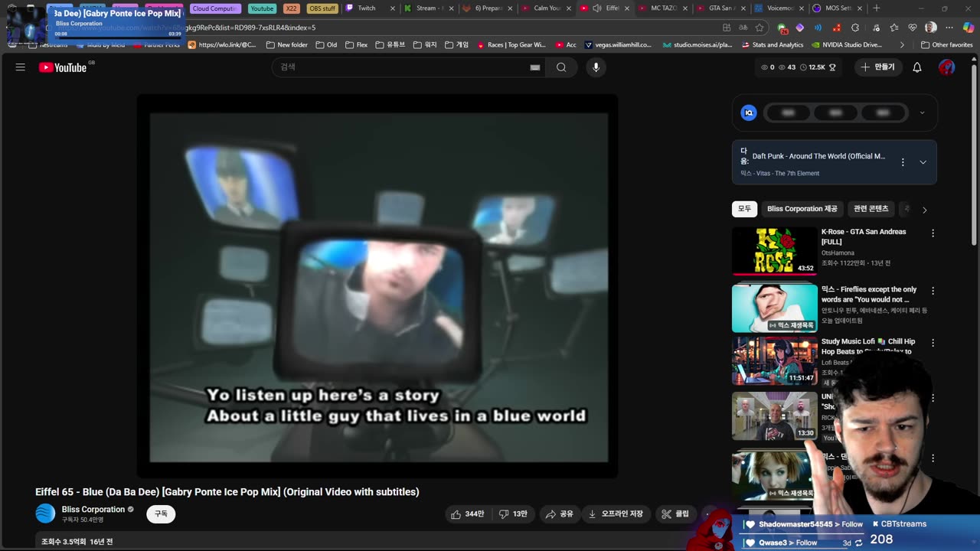Click the 만들기 create button

point(878,67)
